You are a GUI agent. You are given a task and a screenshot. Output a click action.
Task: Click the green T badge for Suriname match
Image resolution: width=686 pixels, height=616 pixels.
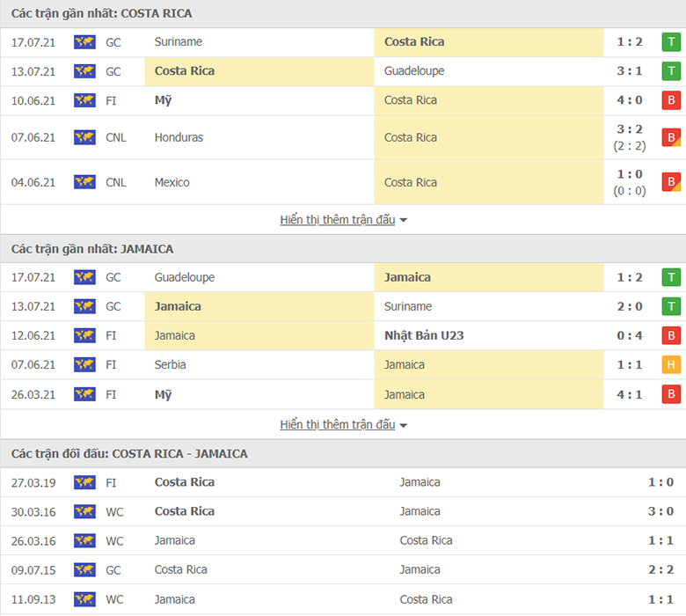pos(671,42)
